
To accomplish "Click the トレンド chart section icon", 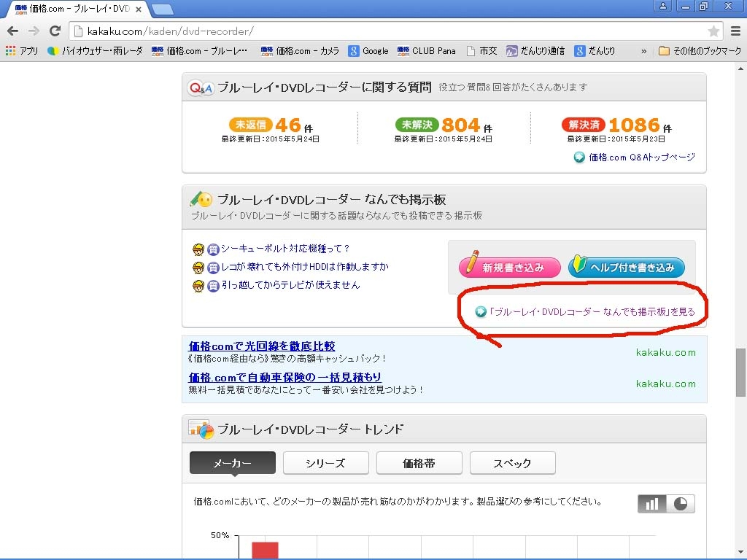I will click(x=201, y=429).
